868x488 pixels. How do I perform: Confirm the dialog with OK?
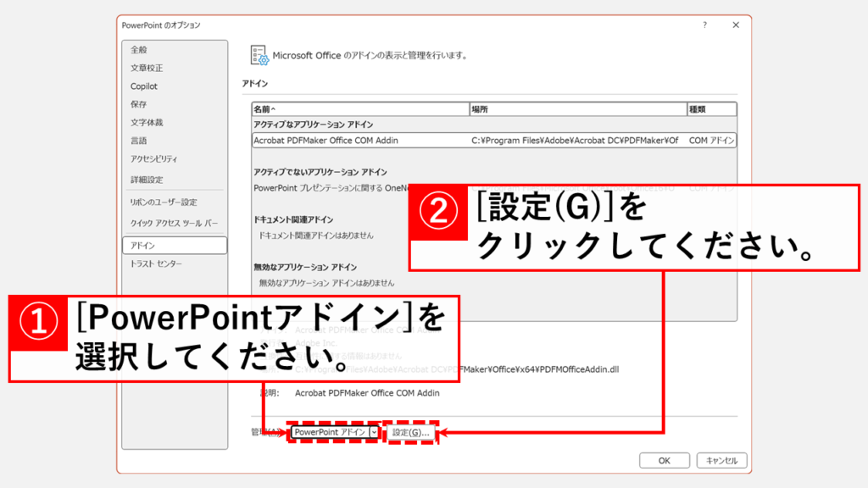pyautogui.click(x=665, y=460)
